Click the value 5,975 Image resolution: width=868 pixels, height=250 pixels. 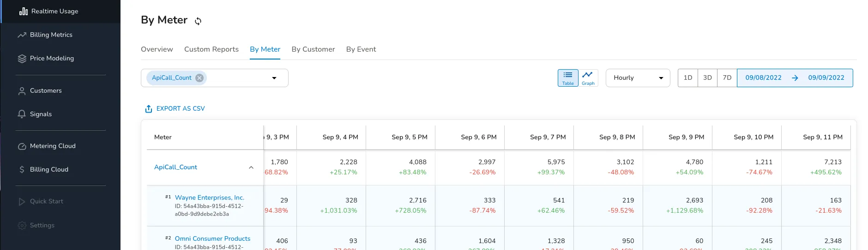pyautogui.click(x=556, y=162)
